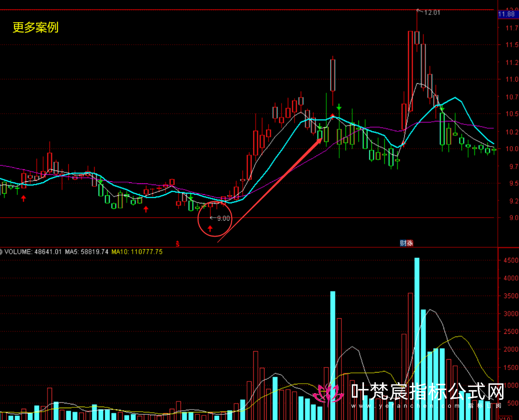The width and height of the screenshot is (519, 420).
Task: Select the yellow MA10: 110777.75 readout
Action: click(x=137, y=252)
